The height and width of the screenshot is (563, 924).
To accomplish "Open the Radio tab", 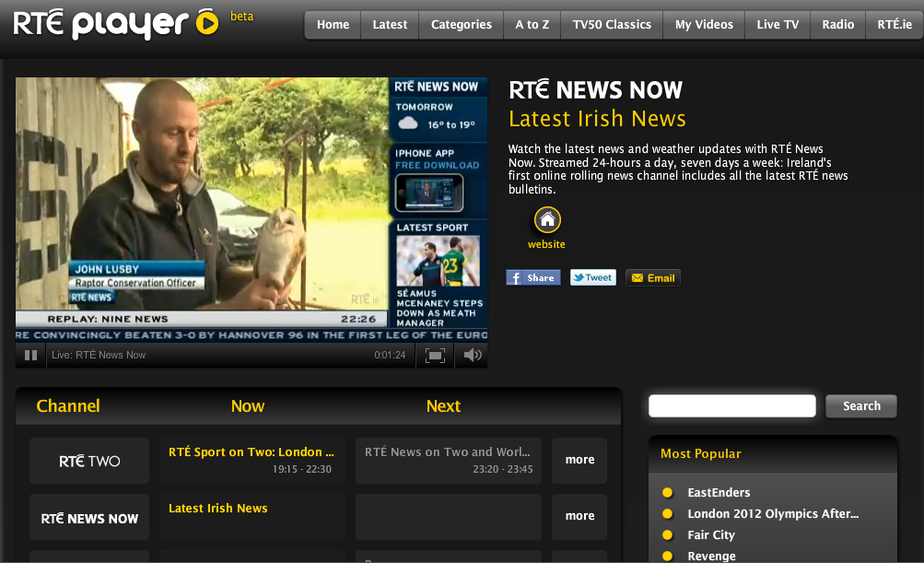I will tap(838, 25).
